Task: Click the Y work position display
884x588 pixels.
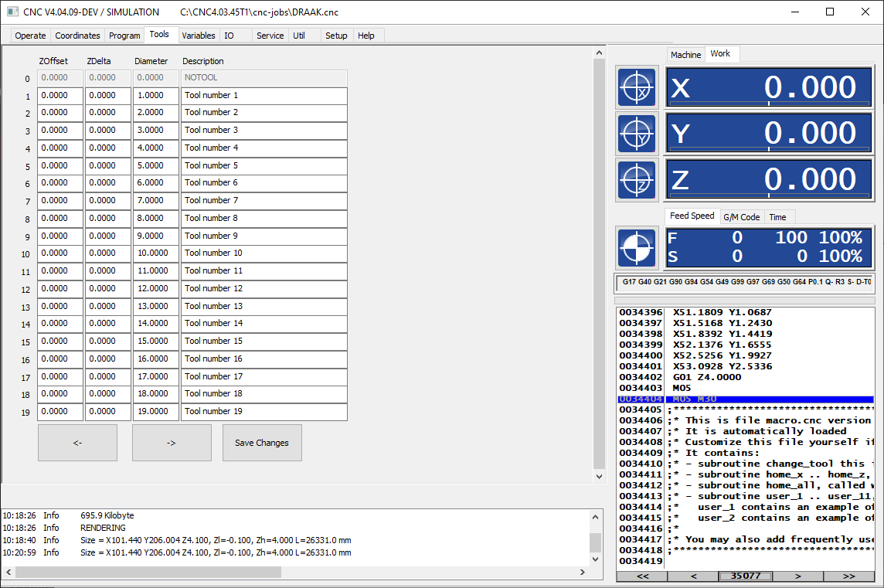Action: [769, 134]
